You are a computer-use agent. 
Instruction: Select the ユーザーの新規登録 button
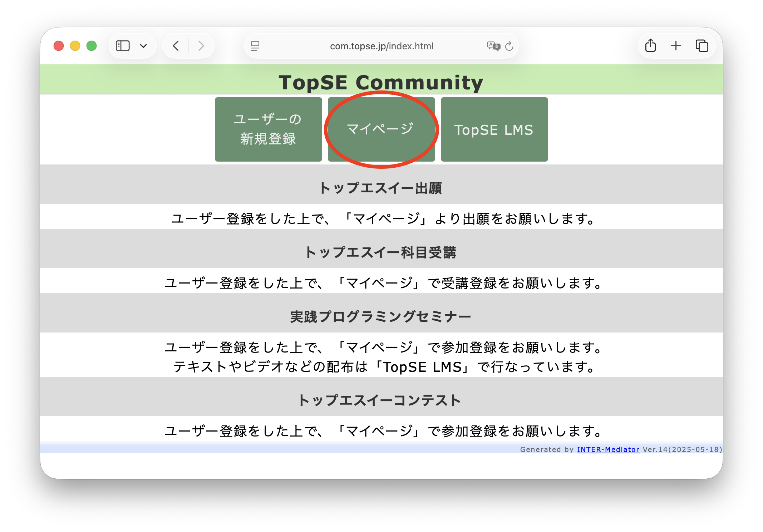click(268, 129)
